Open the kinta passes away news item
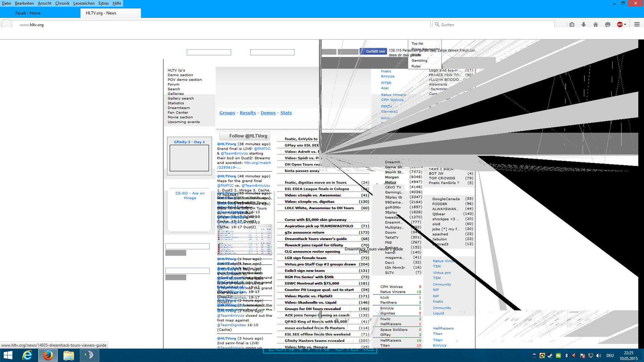Screen dimensions: 644x362 click(x=302, y=171)
